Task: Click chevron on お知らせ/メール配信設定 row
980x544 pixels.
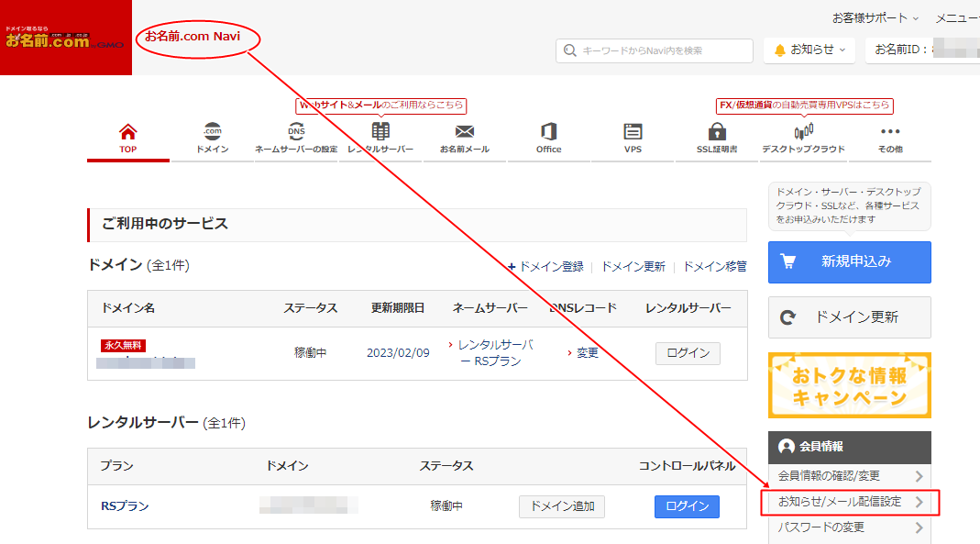Action: pyautogui.click(x=919, y=502)
